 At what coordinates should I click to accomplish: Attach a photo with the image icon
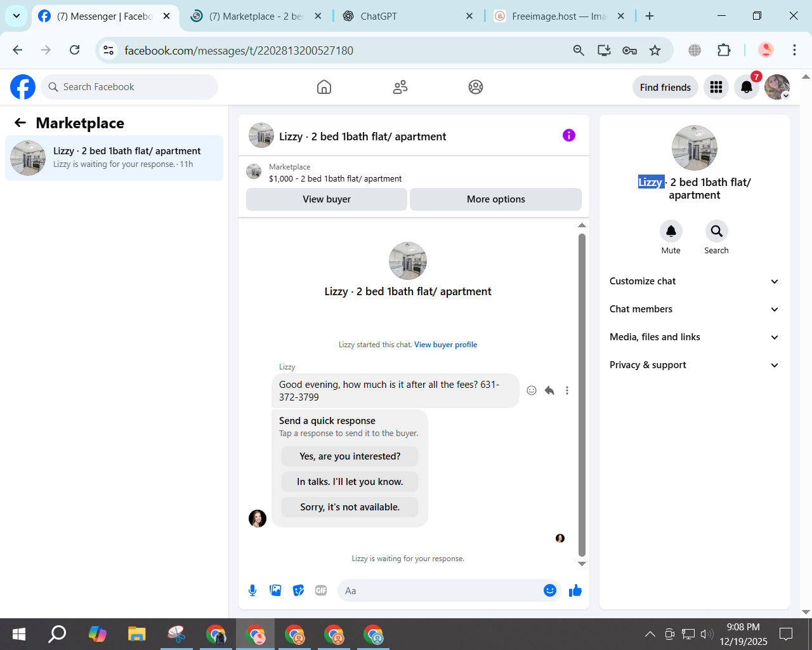tap(275, 590)
